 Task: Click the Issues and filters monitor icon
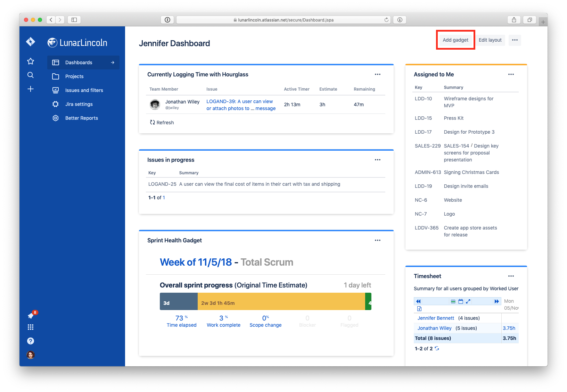[56, 90]
